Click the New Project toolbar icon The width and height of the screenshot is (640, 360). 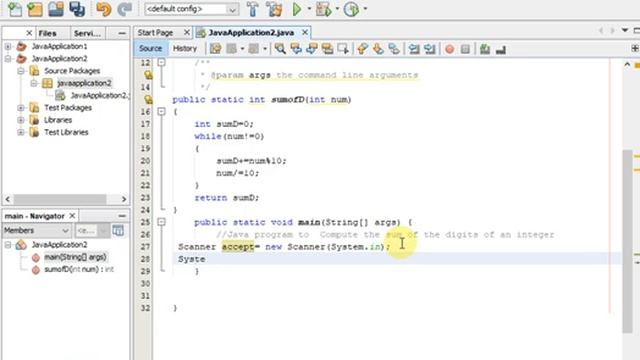[x=35, y=9]
